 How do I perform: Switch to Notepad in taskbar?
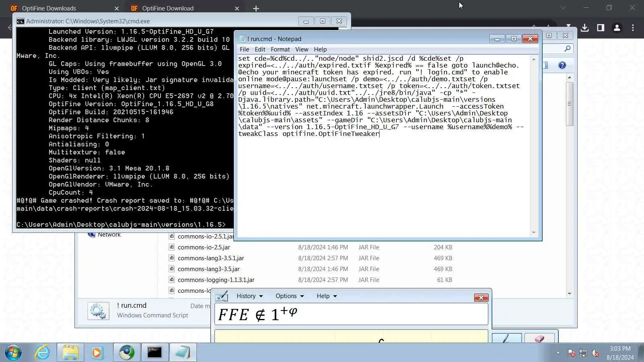[183, 353]
